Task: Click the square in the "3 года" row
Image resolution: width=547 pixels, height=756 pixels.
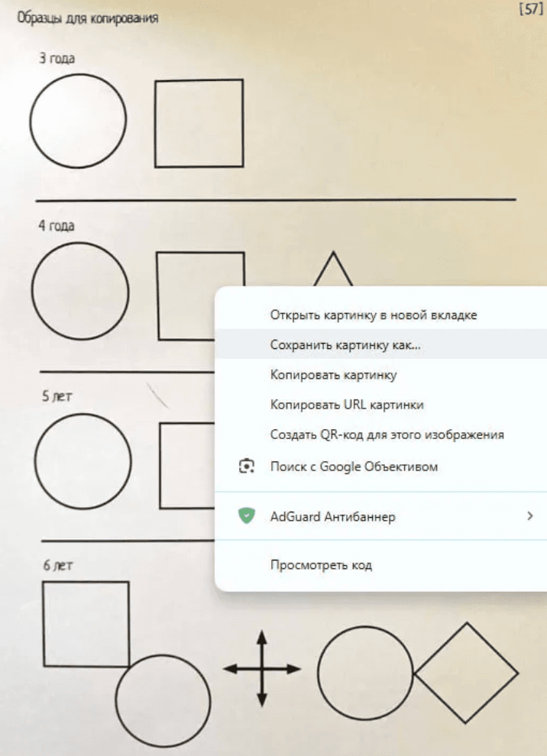Action: point(199,123)
